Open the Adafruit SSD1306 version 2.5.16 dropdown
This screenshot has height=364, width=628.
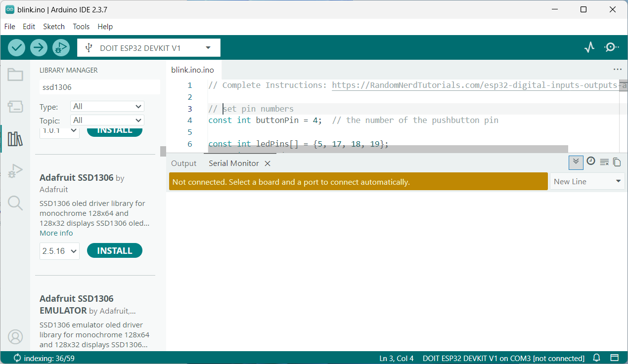[x=59, y=251]
